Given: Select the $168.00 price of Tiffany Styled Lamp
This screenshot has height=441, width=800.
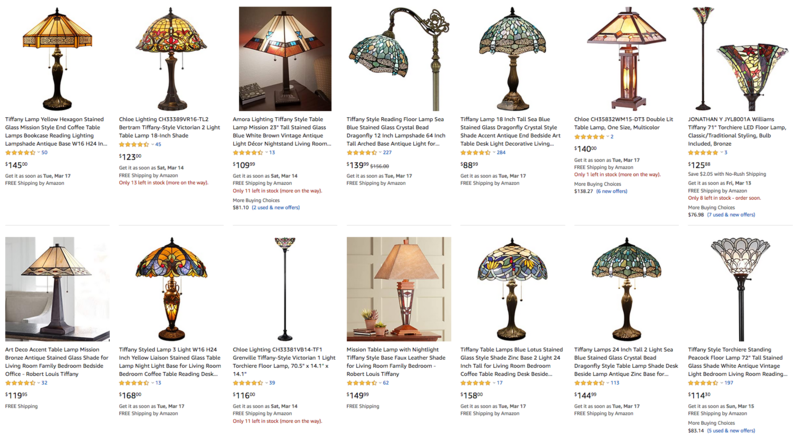Looking at the screenshot, I should coord(130,395).
